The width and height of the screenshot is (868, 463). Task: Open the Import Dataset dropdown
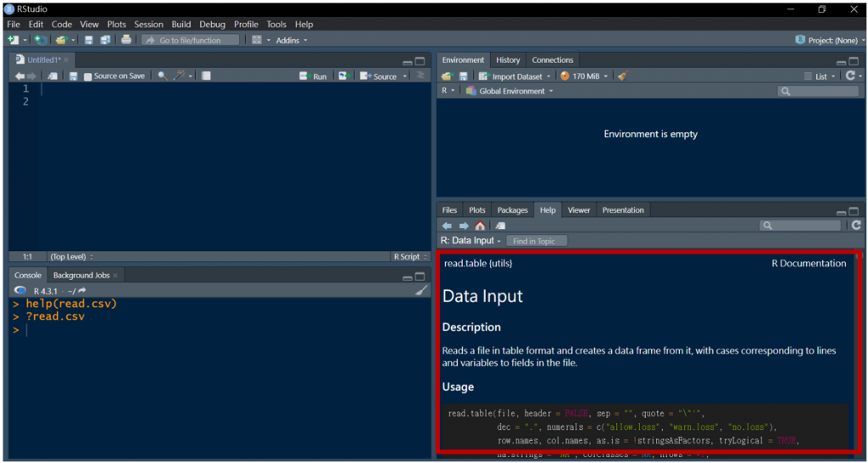[x=515, y=76]
